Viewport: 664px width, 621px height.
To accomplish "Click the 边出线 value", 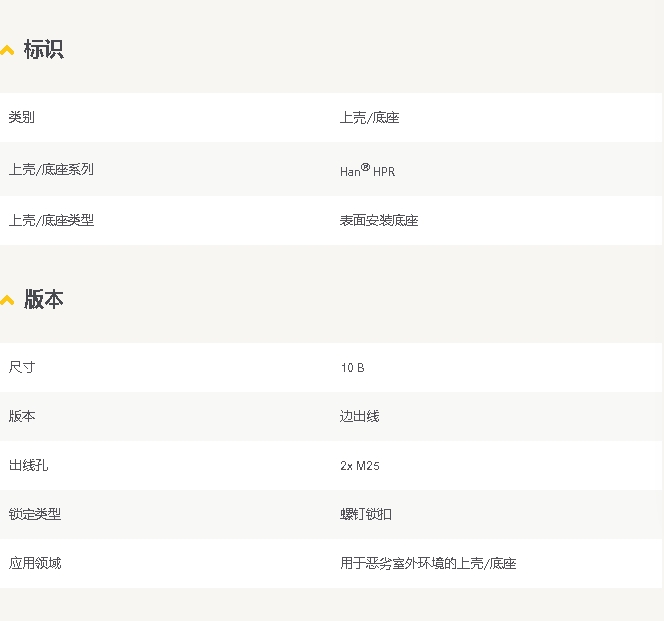I will point(359,416).
